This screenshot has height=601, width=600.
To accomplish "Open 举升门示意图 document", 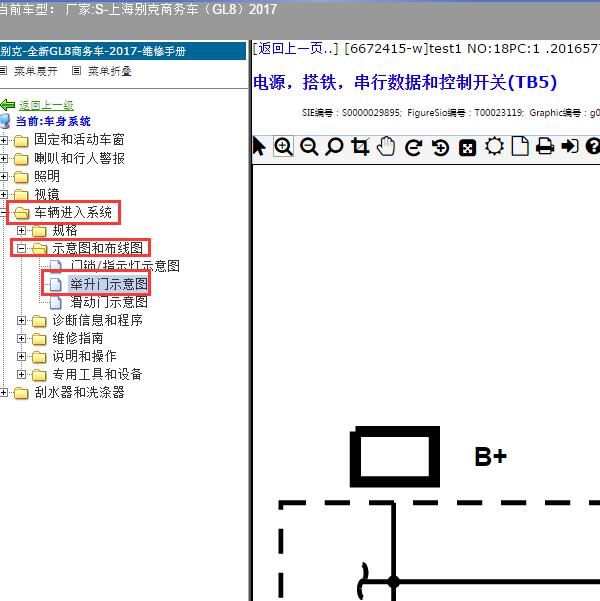I will pos(108,284).
